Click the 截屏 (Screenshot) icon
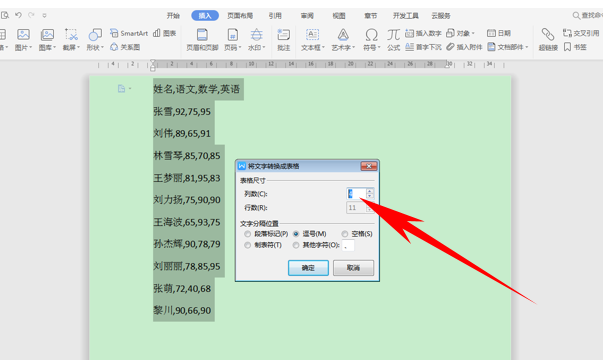The width and height of the screenshot is (607, 360). (71, 35)
